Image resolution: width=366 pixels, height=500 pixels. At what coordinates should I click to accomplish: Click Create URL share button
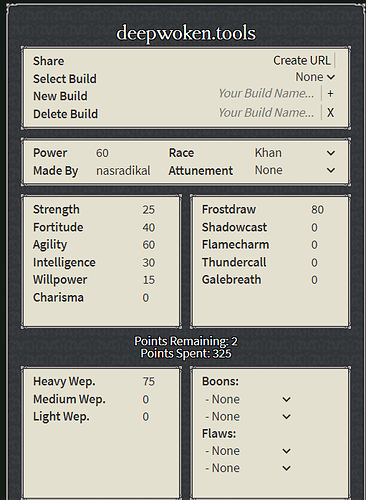tap(302, 60)
